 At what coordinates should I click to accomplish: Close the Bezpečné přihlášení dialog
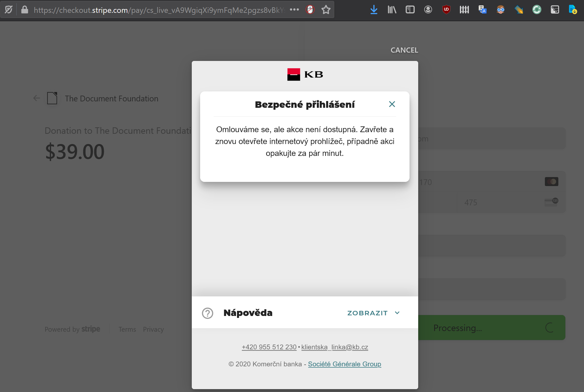(392, 104)
